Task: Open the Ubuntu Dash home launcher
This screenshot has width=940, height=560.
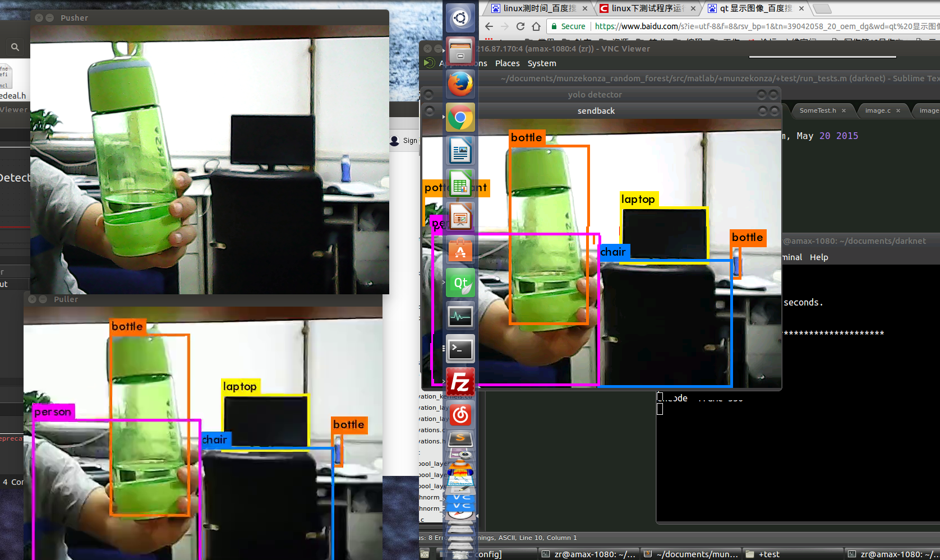Action: (x=460, y=17)
